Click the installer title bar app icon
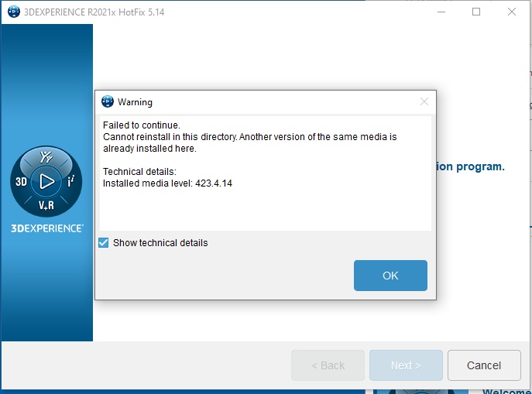Screen dimensions: 532x394 (14, 12)
